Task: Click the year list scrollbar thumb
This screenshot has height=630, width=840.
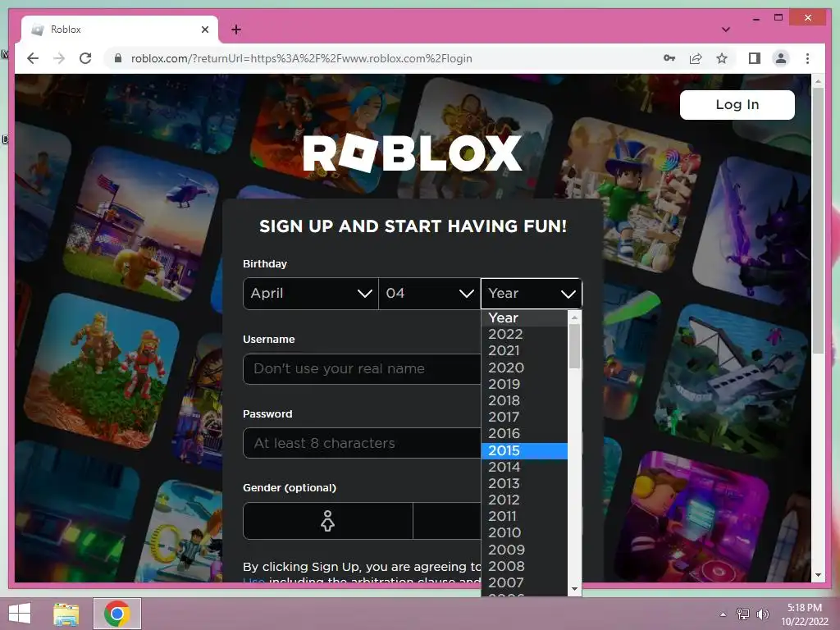Action: coord(575,346)
